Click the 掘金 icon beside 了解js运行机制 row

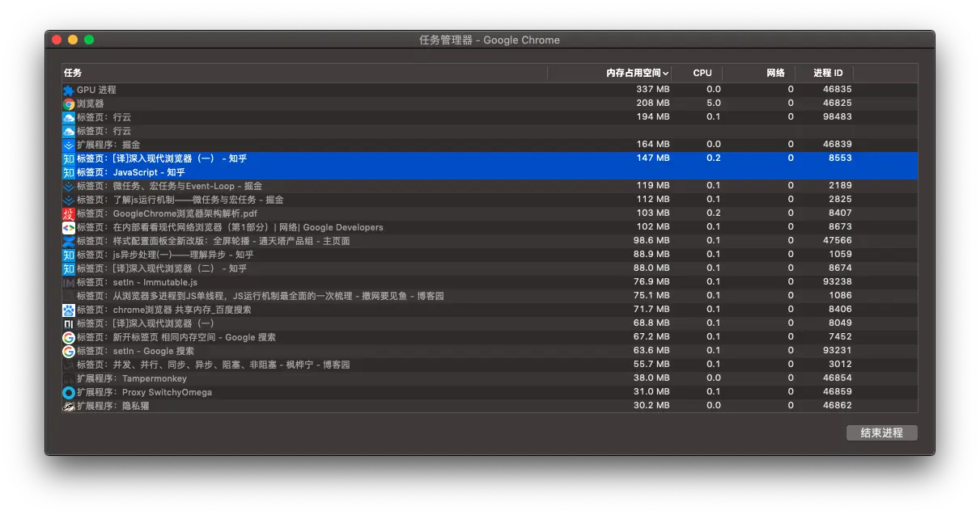pyautogui.click(x=69, y=200)
